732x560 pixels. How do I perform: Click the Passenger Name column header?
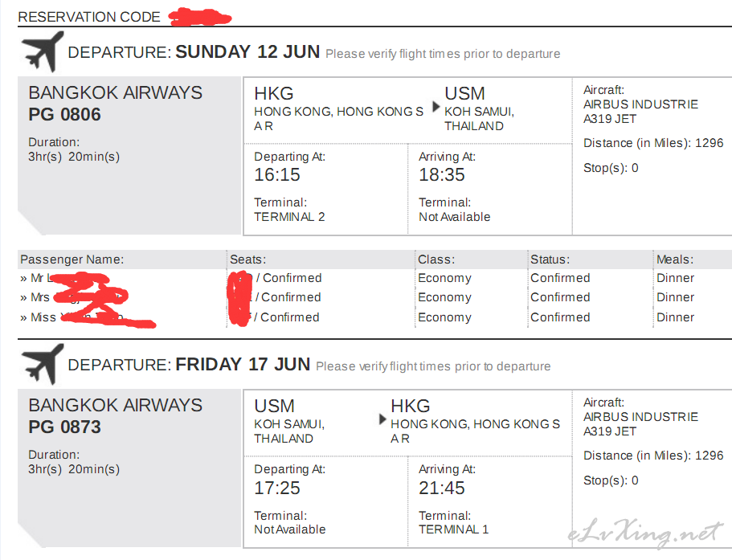72,260
